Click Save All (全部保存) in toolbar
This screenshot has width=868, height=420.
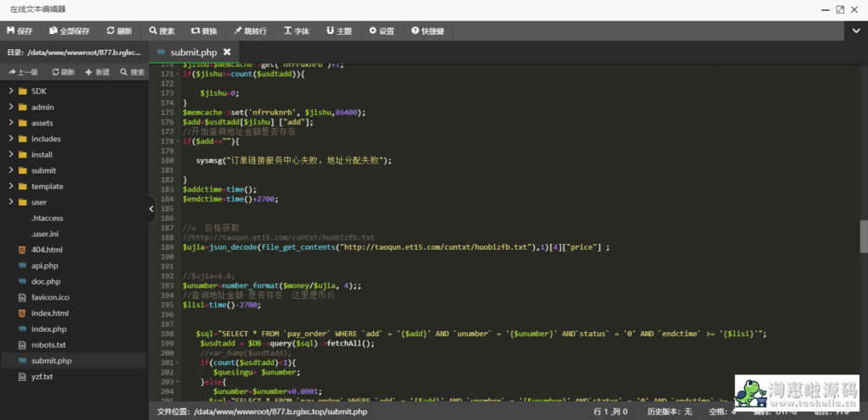[70, 31]
